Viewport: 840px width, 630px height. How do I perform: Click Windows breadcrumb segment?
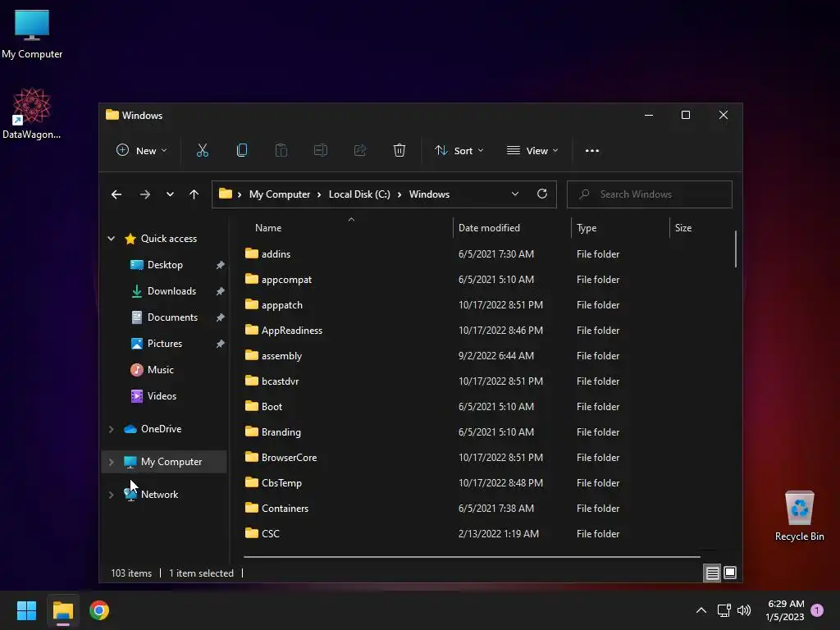(429, 194)
